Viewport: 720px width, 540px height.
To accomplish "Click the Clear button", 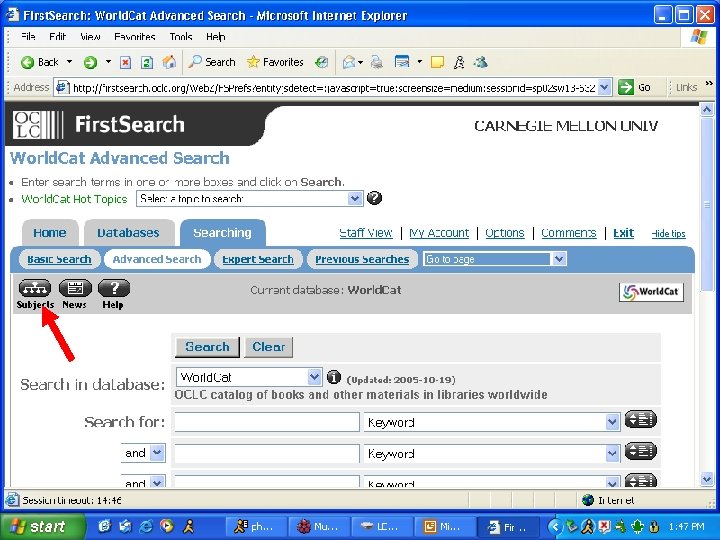I will coord(269,347).
